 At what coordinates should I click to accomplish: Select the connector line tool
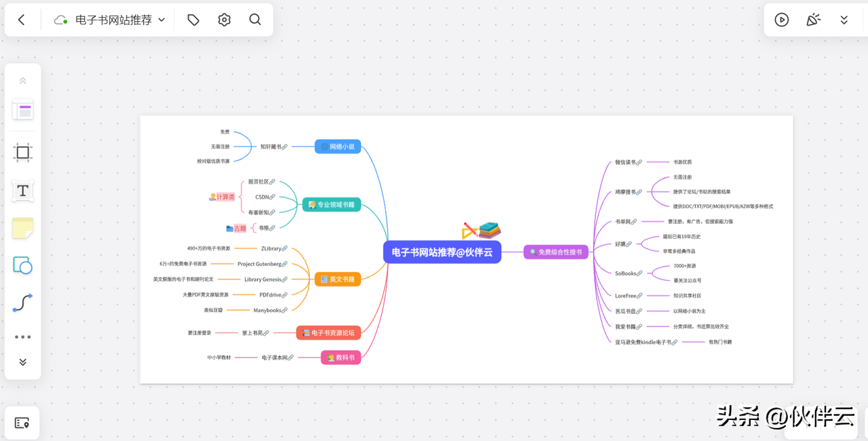click(x=22, y=303)
